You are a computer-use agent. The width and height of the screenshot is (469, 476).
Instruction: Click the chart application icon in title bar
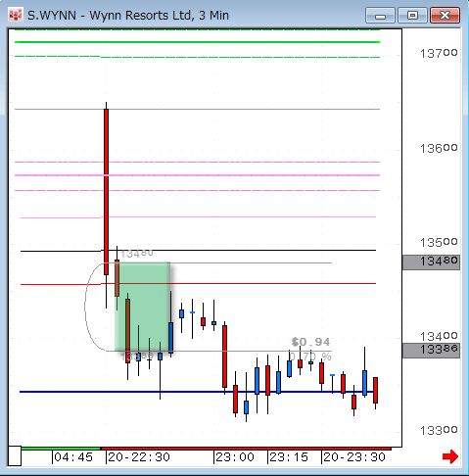(x=16, y=15)
